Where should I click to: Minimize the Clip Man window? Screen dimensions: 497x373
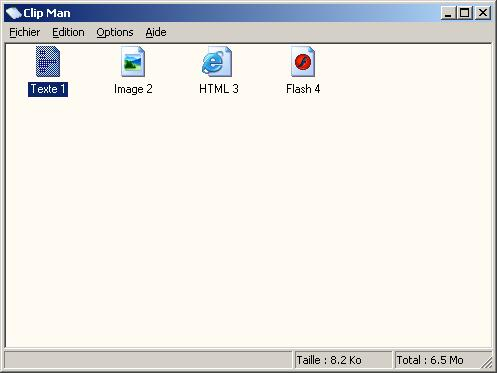[x=448, y=13]
